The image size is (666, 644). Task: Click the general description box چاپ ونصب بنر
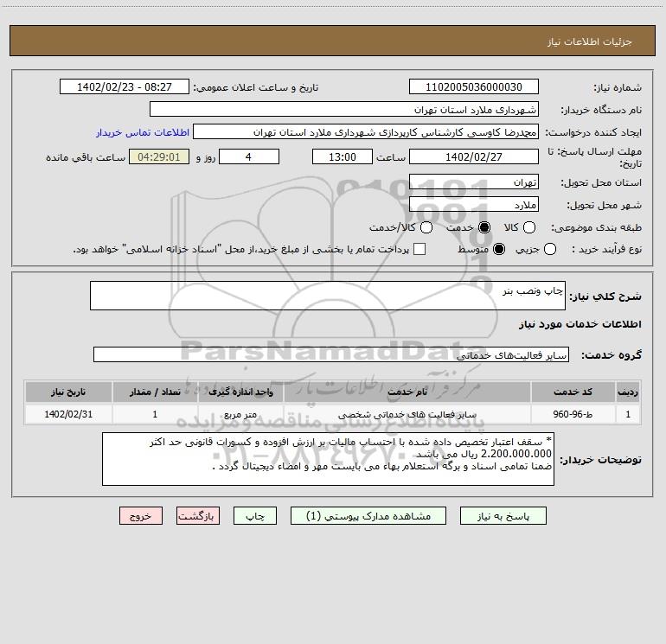[328, 296]
